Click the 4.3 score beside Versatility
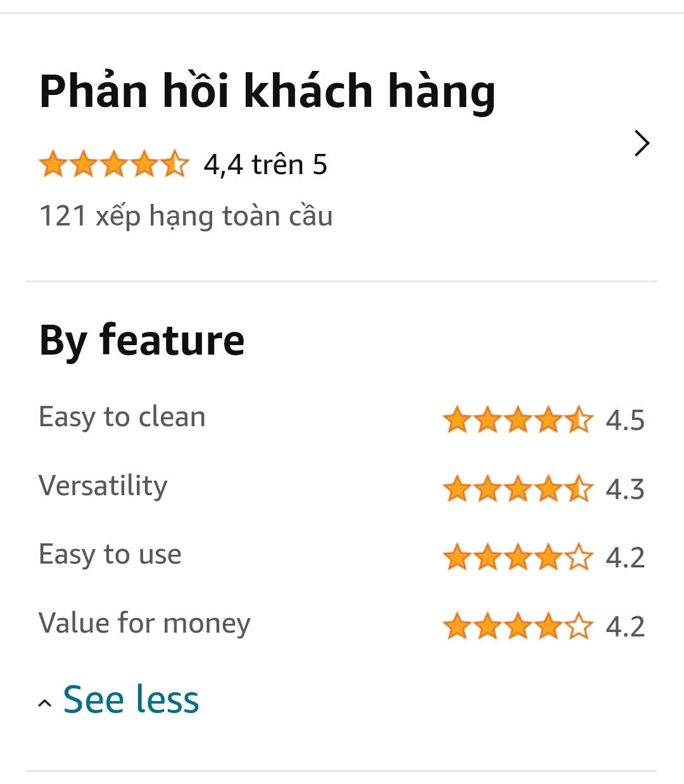Viewport: 684px width, 784px height. 625,490
